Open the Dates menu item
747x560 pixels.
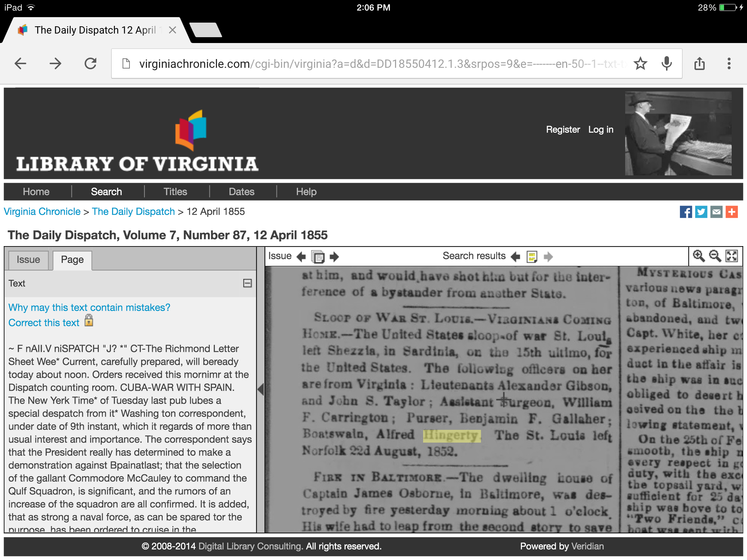pos(241,192)
